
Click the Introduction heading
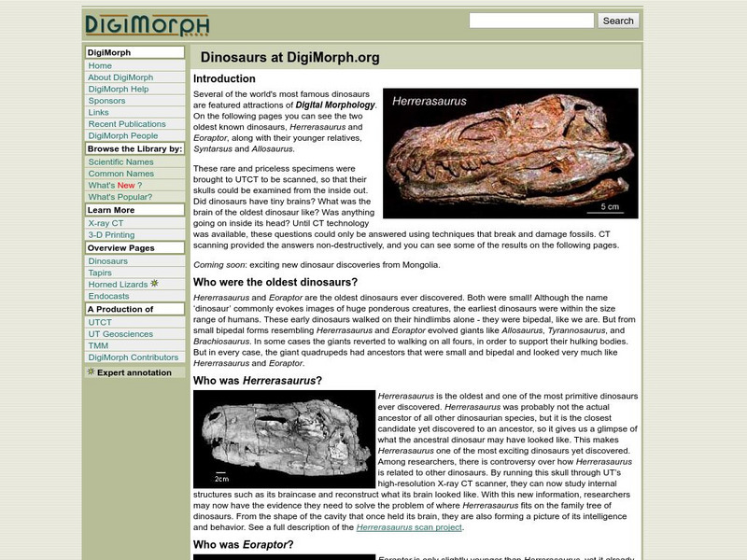tap(224, 78)
